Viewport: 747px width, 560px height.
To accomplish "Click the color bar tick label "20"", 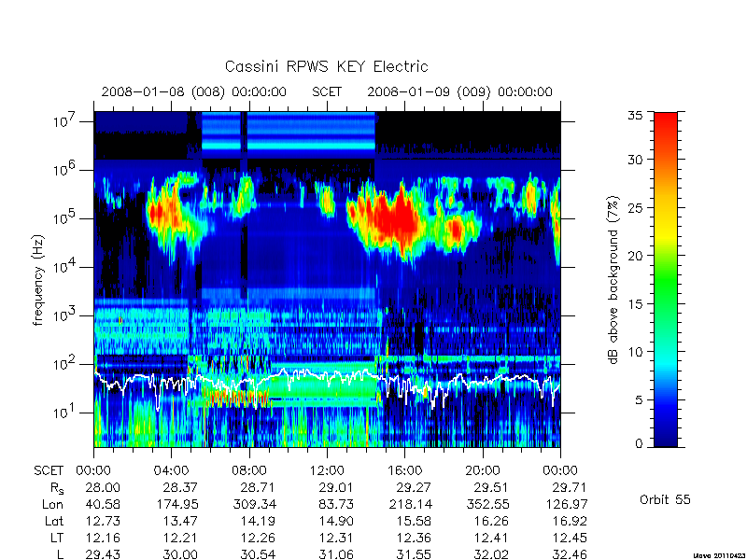I will coord(635,256).
